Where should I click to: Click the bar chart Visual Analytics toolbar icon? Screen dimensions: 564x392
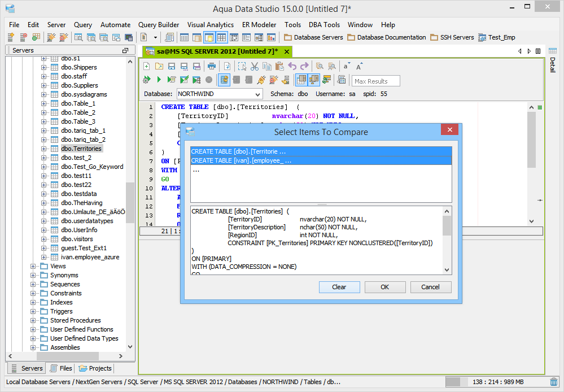point(271,37)
